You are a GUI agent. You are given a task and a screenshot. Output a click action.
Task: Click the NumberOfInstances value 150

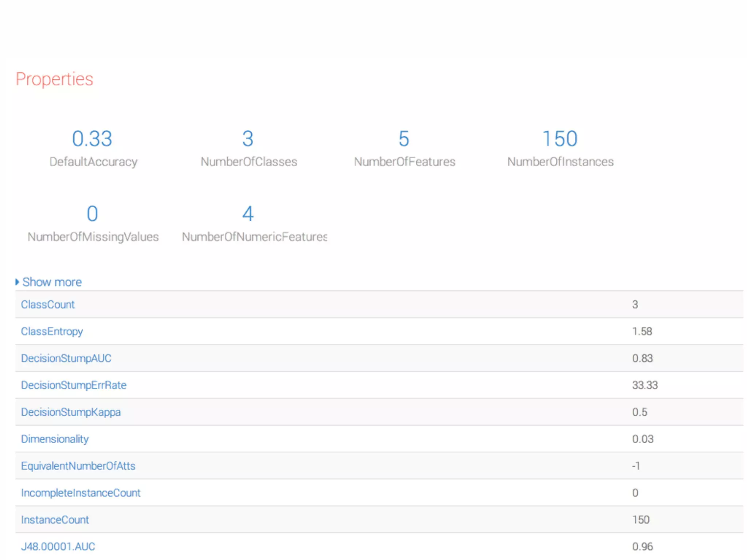tap(560, 139)
